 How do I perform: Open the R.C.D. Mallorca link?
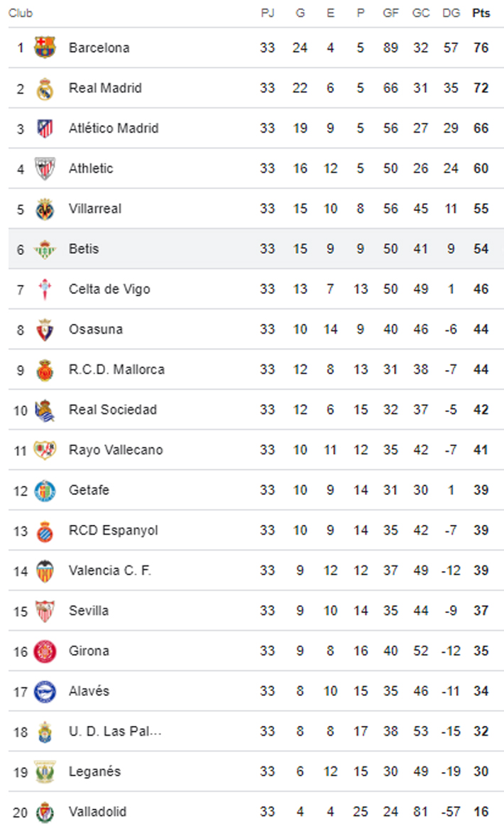point(116,369)
